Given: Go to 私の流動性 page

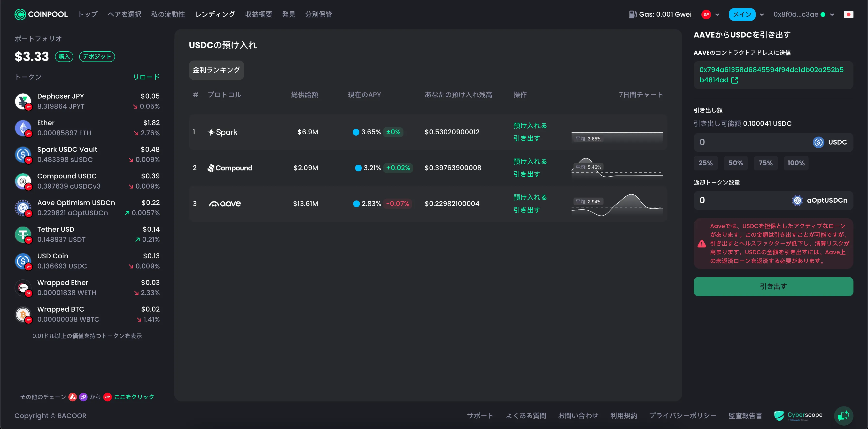Looking at the screenshot, I should 168,15.
